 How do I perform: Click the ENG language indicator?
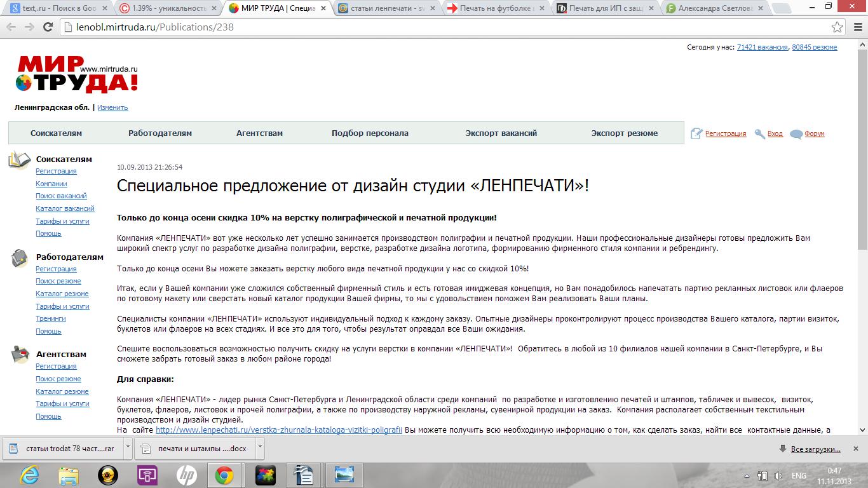coord(799,476)
